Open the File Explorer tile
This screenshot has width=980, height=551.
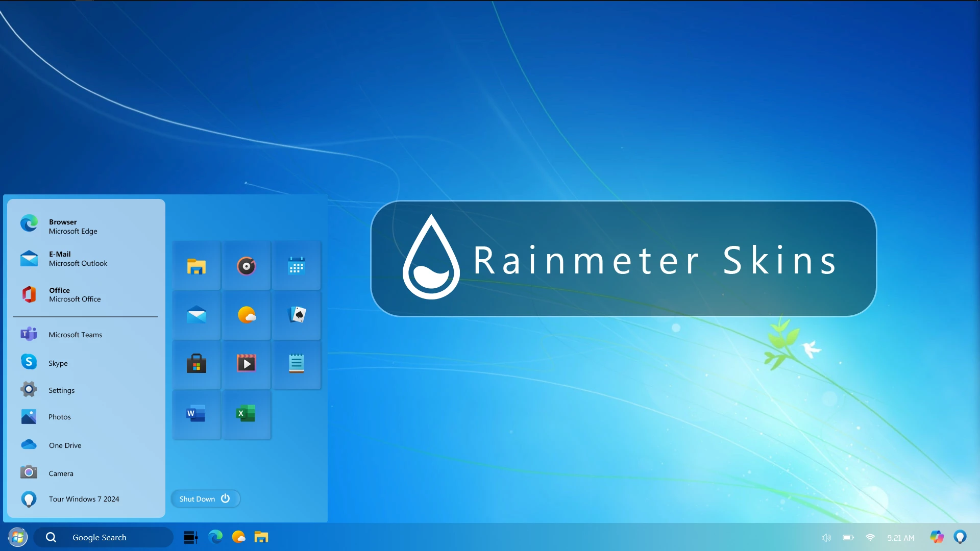click(197, 266)
